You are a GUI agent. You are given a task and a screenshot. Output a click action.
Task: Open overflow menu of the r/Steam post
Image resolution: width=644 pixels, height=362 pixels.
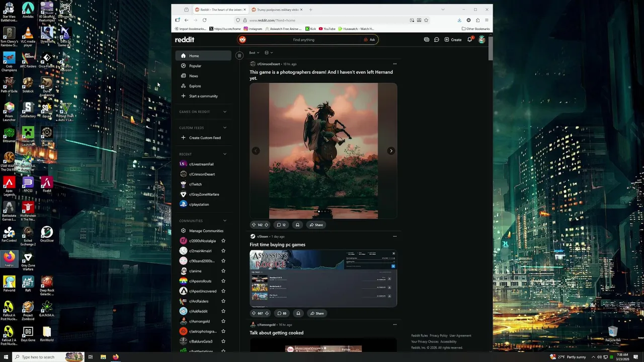[x=394, y=236]
